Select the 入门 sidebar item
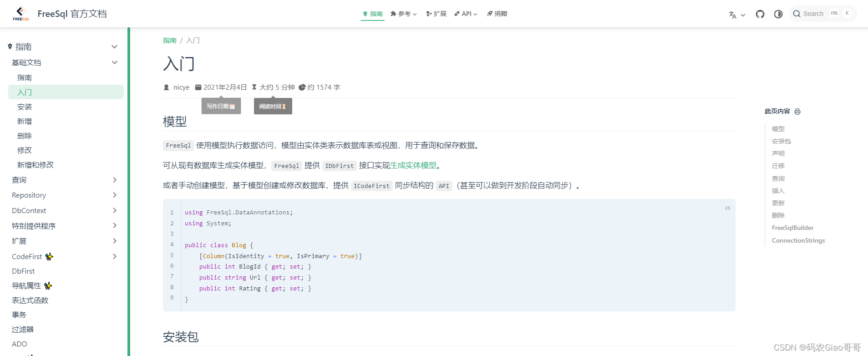 [x=66, y=92]
